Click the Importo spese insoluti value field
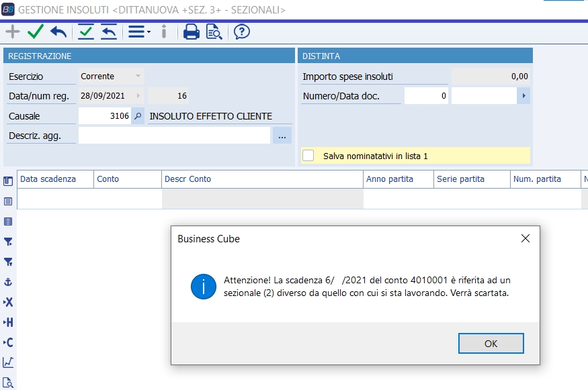 coord(491,77)
